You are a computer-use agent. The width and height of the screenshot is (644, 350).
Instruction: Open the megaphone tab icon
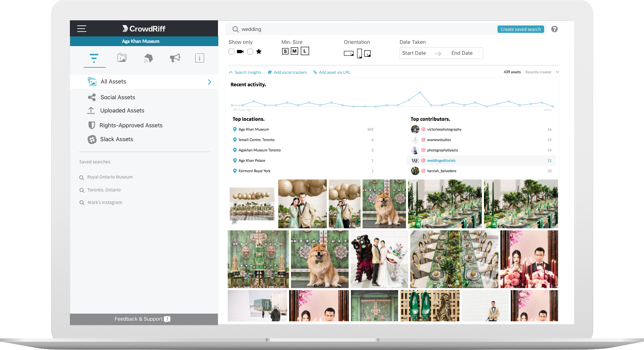point(175,58)
